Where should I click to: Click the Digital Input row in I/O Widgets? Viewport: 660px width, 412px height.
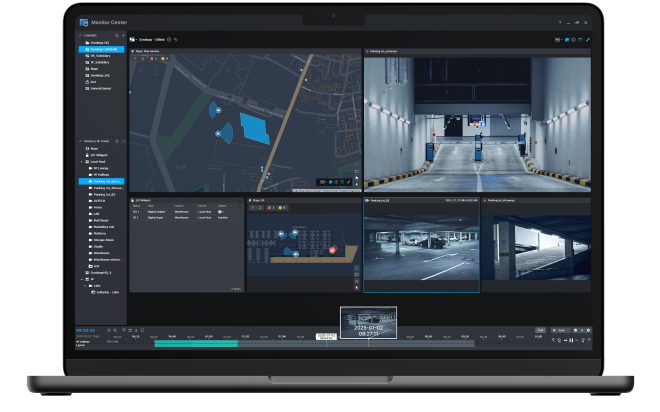pos(186,218)
